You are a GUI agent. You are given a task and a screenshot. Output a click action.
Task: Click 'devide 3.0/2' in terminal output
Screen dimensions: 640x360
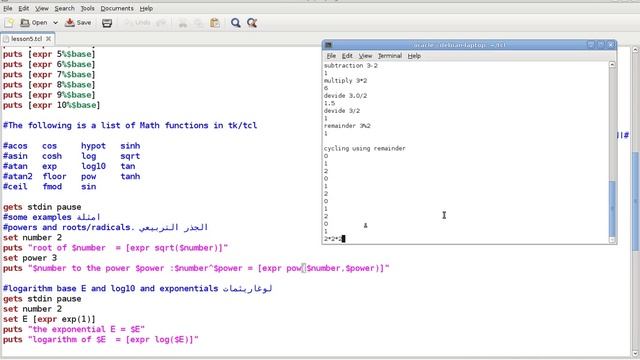(x=345, y=96)
